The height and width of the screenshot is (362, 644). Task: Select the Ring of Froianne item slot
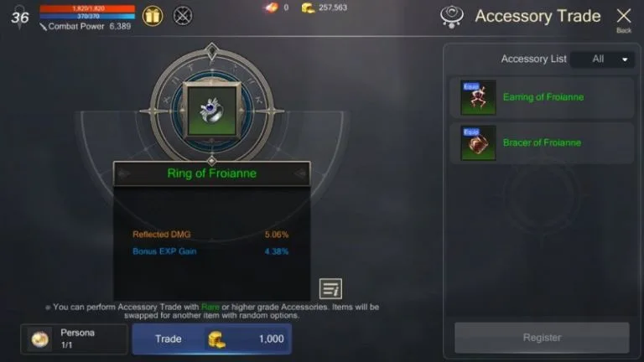212,110
